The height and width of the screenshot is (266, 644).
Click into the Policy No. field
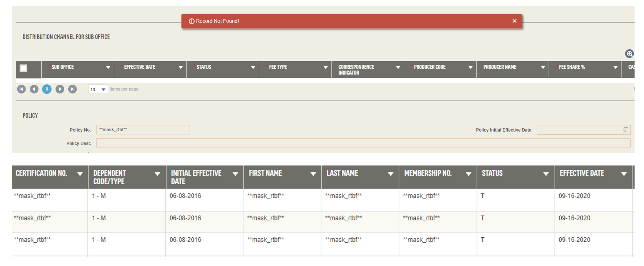click(x=143, y=130)
